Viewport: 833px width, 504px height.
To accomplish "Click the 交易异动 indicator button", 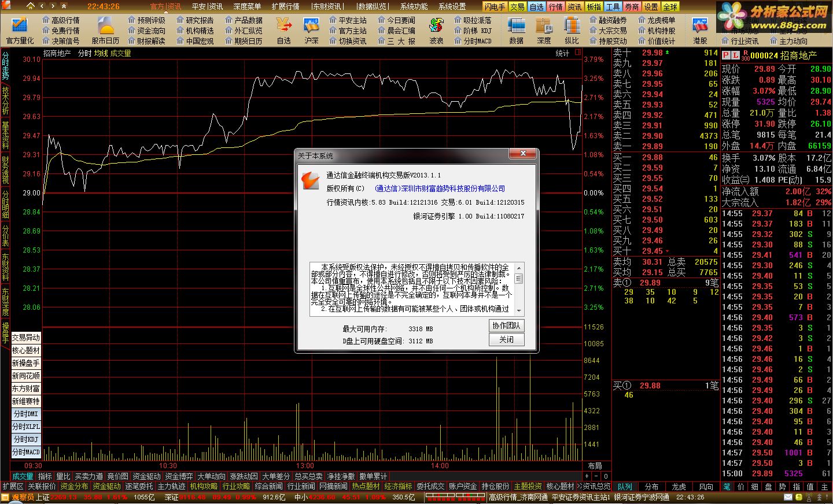I will click(x=26, y=338).
